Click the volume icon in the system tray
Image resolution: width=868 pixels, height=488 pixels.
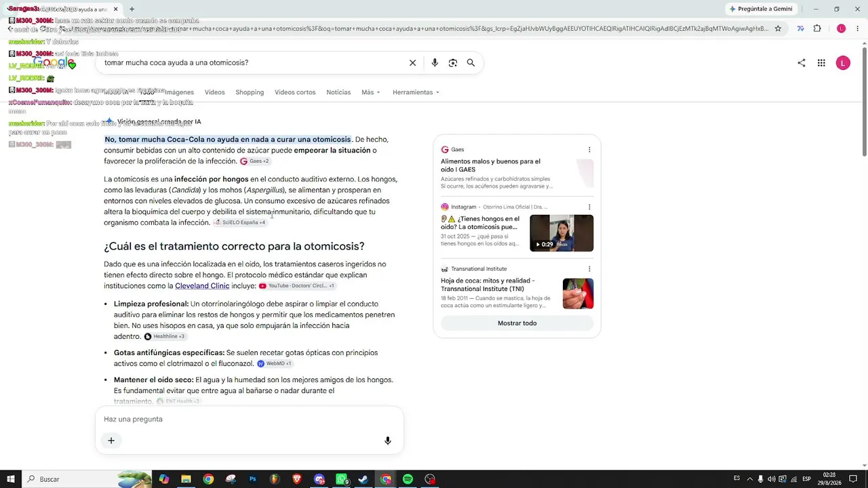coord(771,479)
